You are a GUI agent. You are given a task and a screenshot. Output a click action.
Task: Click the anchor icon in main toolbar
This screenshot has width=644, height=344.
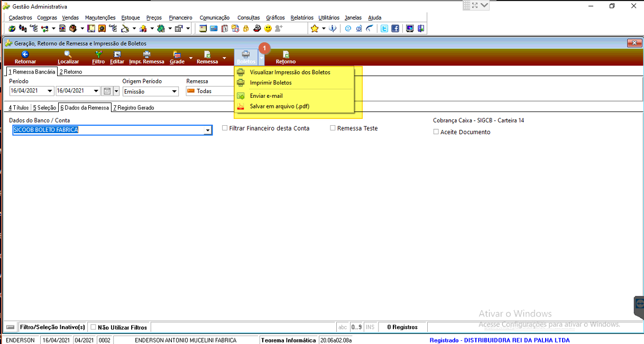[332, 29]
